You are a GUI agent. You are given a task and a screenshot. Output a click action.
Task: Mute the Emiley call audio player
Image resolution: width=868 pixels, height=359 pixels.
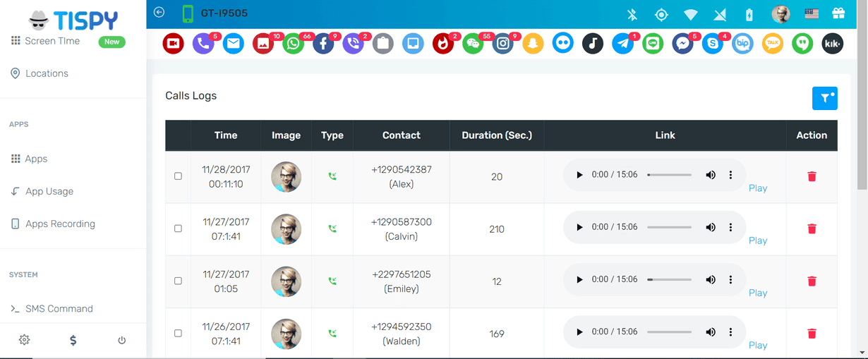point(711,279)
